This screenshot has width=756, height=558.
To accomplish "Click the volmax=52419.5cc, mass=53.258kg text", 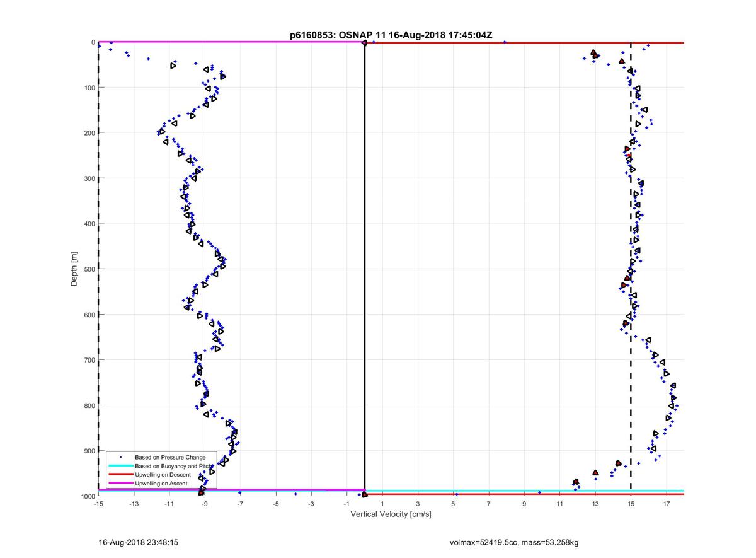I will point(513,542).
